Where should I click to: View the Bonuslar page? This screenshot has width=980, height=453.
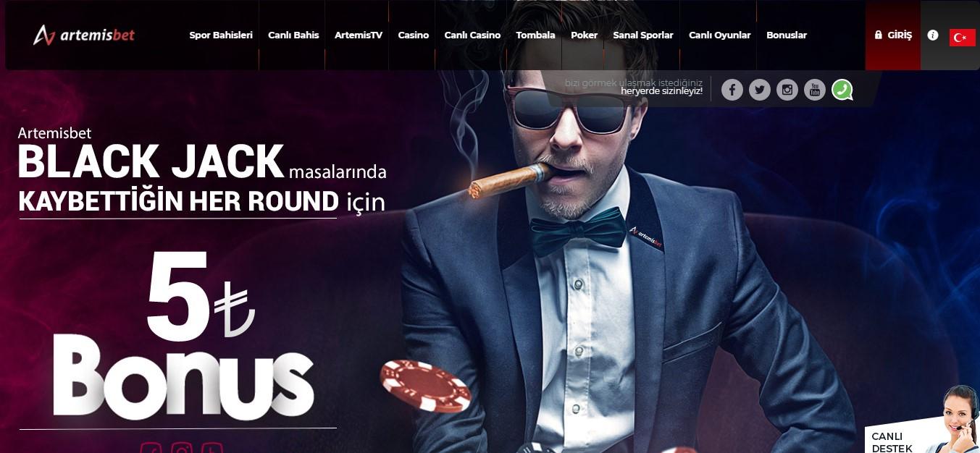787,35
